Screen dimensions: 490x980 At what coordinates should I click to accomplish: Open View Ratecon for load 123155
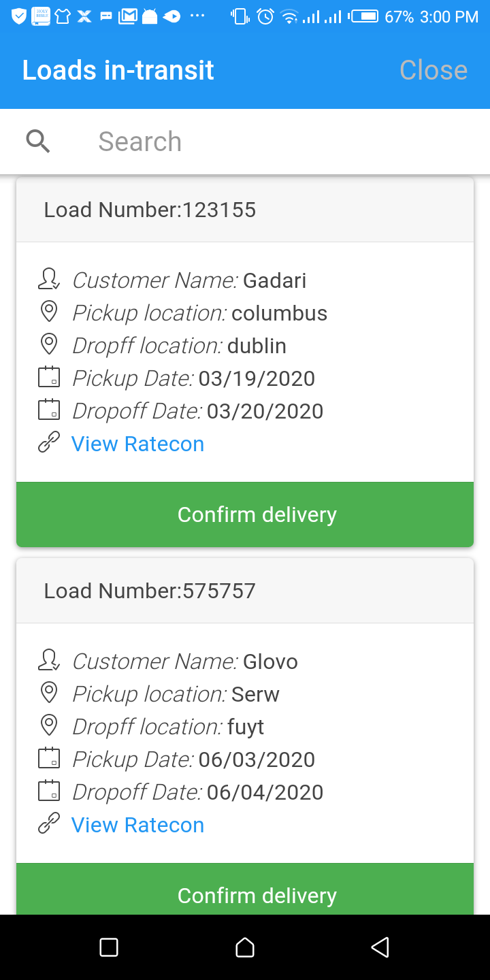tap(137, 444)
